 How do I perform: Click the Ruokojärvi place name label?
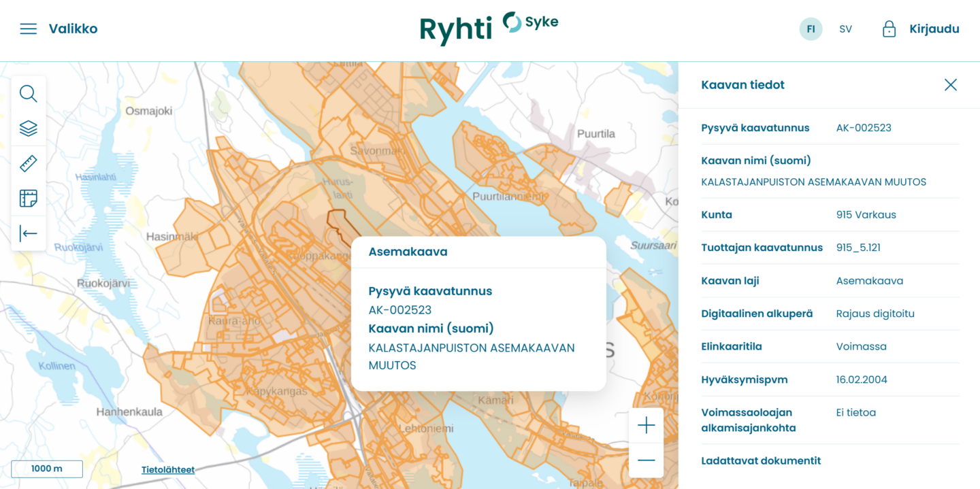coord(103,284)
